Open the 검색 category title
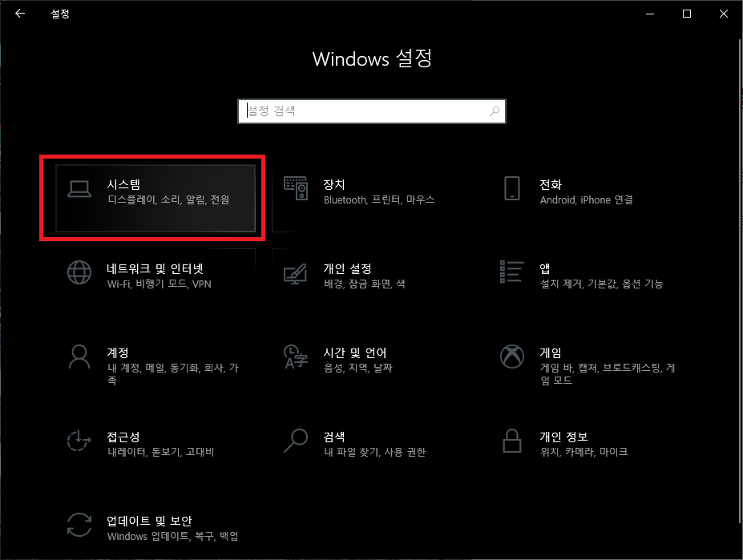This screenshot has height=560, width=743. point(334,437)
